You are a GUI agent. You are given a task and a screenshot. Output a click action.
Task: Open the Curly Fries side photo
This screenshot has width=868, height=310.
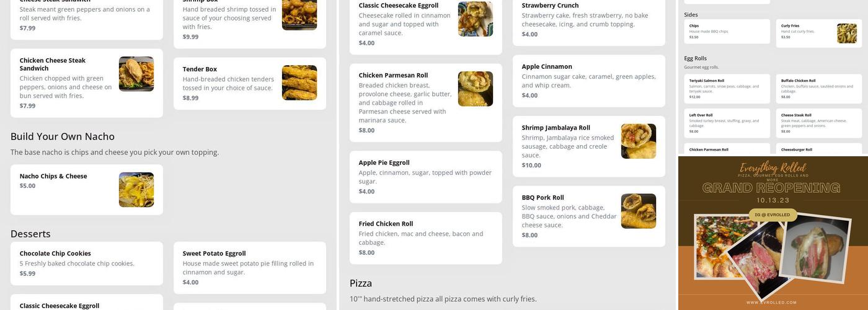click(x=847, y=33)
